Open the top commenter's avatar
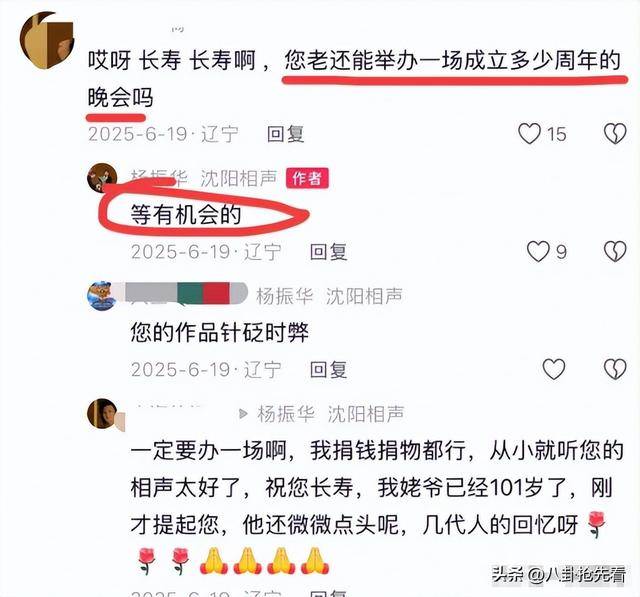640x597 pixels. tap(47, 41)
